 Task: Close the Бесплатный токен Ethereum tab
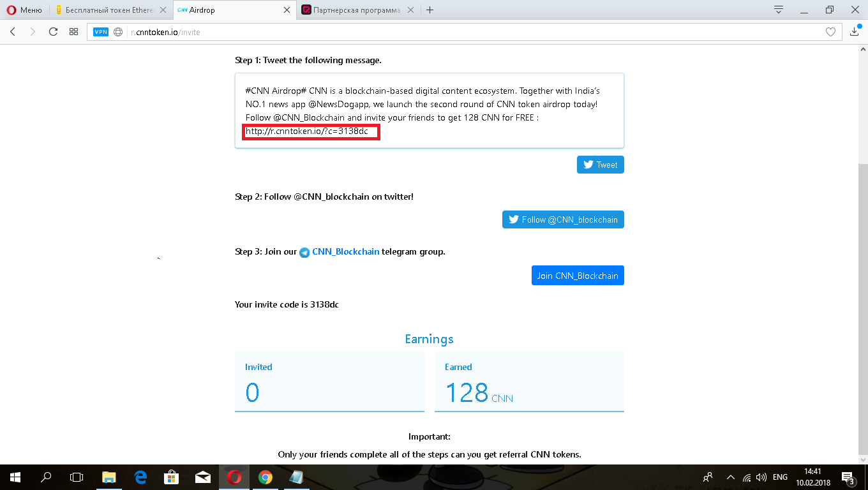[163, 10]
